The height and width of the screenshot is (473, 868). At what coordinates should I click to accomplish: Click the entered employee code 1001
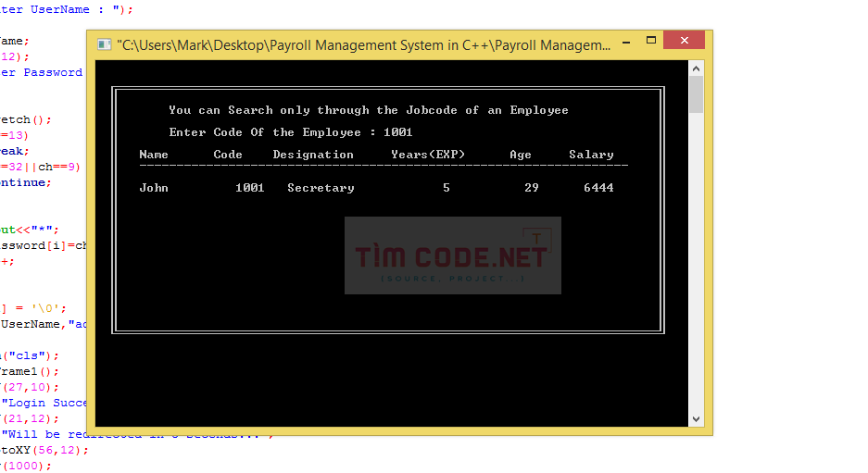tap(398, 132)
